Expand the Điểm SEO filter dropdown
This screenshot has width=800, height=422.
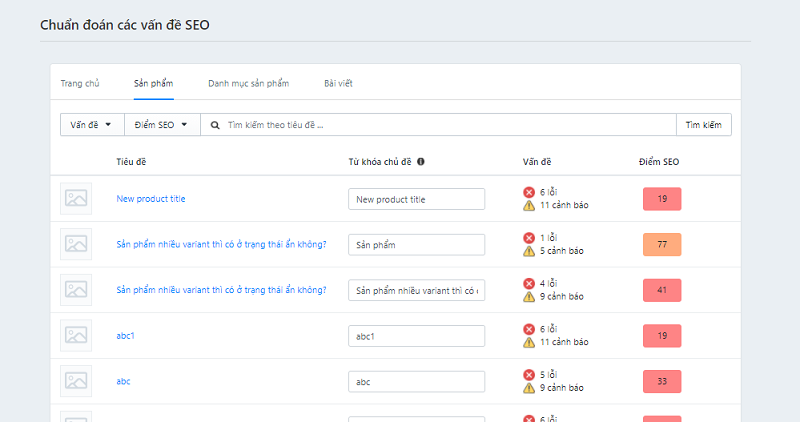click(x=162, y=125)
